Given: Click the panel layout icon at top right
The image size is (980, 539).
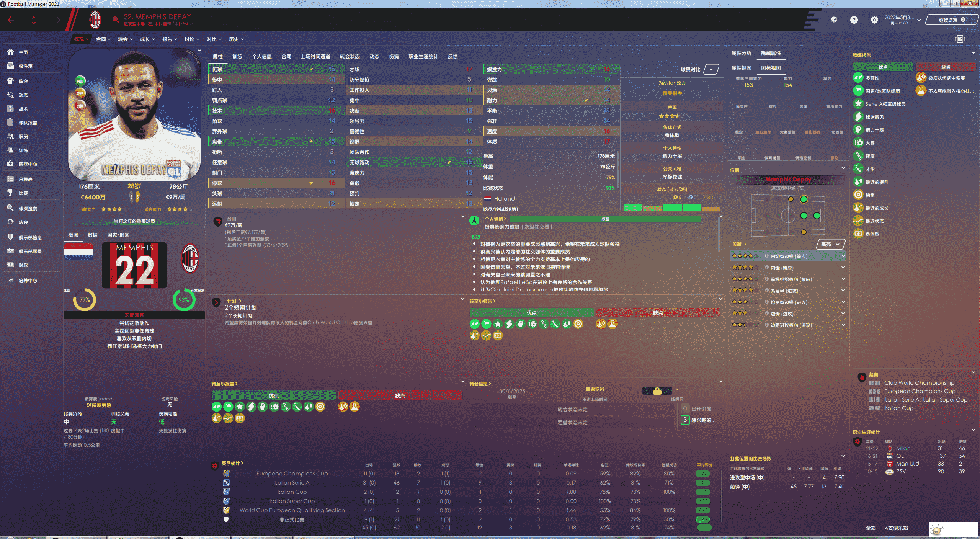Looking at the screenshot, I should tap(960, 39).
